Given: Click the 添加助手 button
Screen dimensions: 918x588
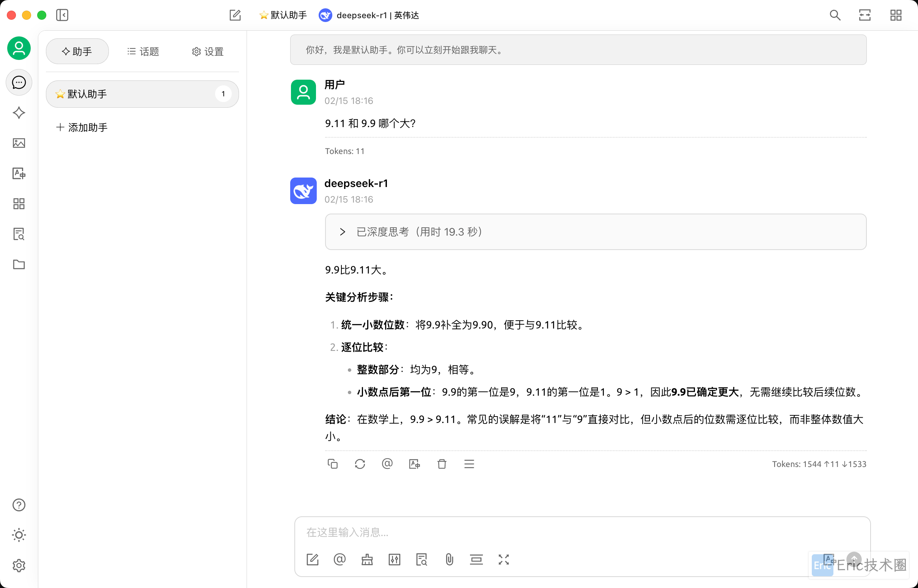Looking at the screenshot, I should [x=82, y=127].
